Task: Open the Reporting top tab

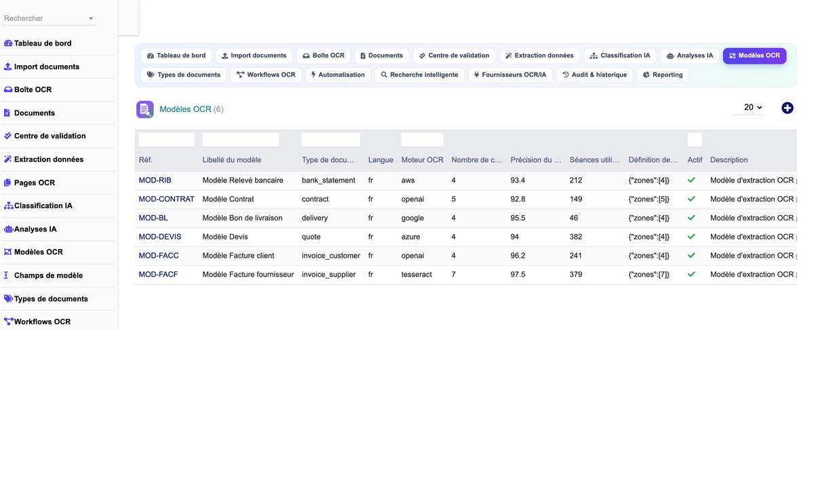Action: pyautogui.click(x=663, y=75)
